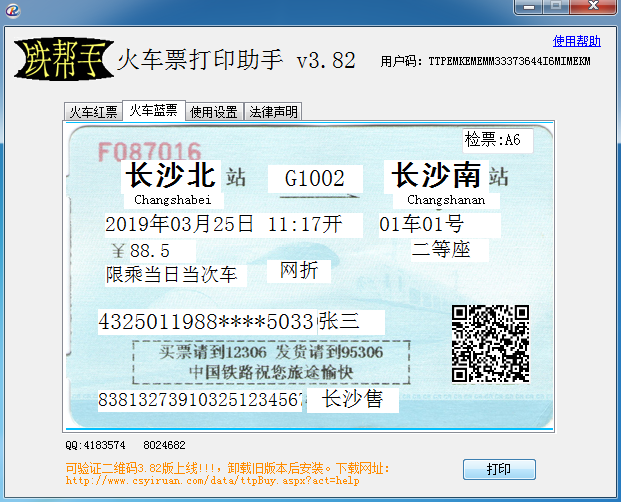Click the 铁帮手 logo image

click(x=64, y=59)
